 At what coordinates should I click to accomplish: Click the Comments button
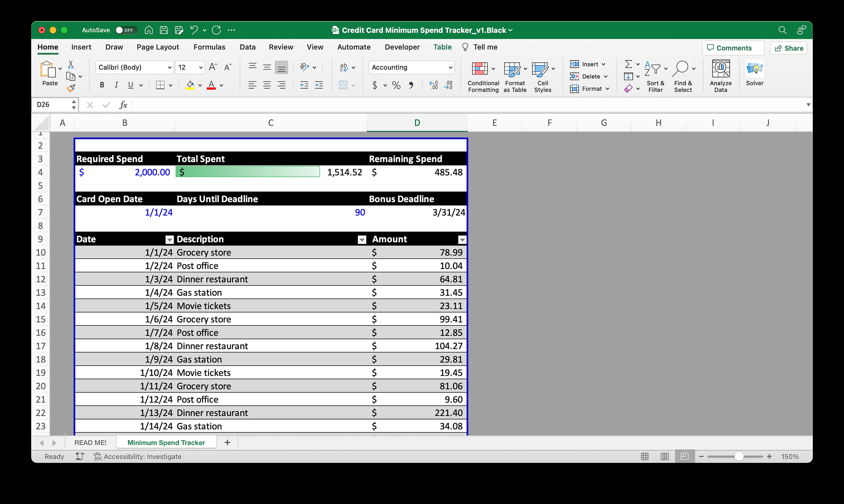[x=733, y=48]
